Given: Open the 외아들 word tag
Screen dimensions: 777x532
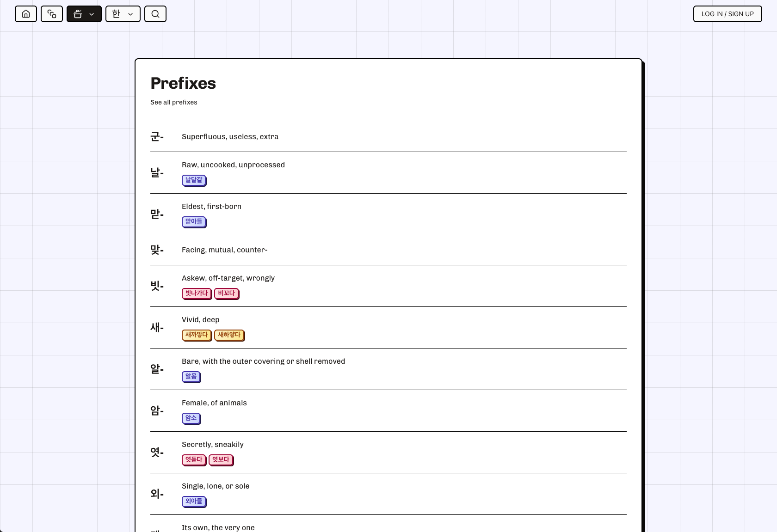Looking at the screenshot, I should tap(194, 501).
